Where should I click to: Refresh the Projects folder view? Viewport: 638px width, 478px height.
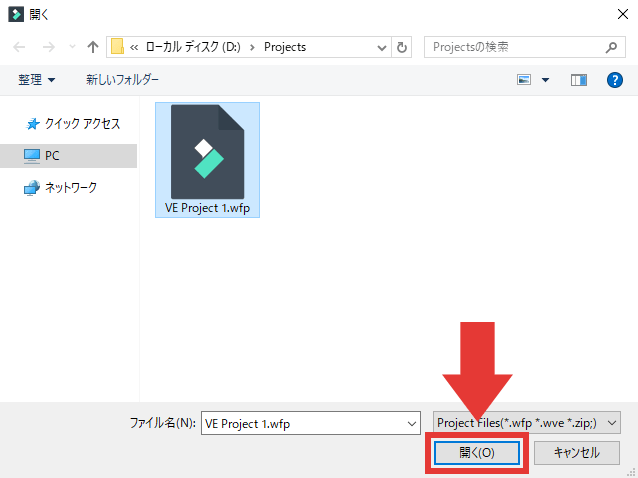(x=402, y=48)
